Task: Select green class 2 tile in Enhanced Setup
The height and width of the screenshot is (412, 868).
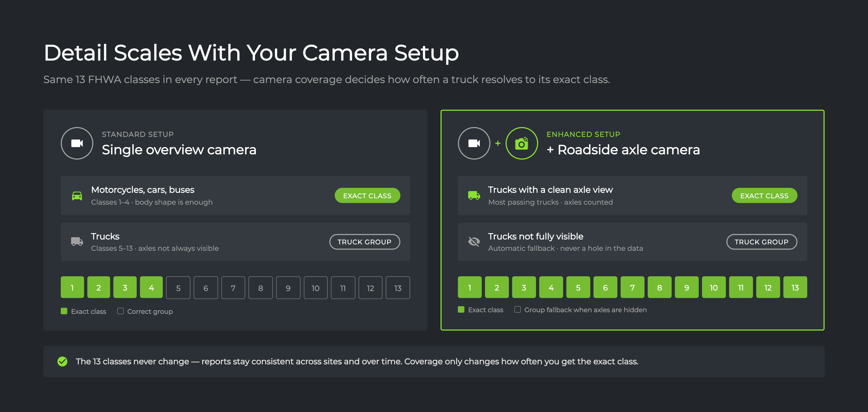Action: [497, 287]
